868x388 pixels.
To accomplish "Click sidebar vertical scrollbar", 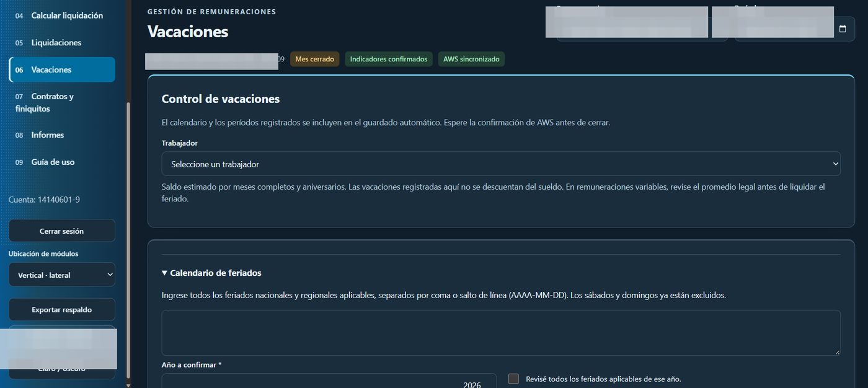I will click(128, 240).
